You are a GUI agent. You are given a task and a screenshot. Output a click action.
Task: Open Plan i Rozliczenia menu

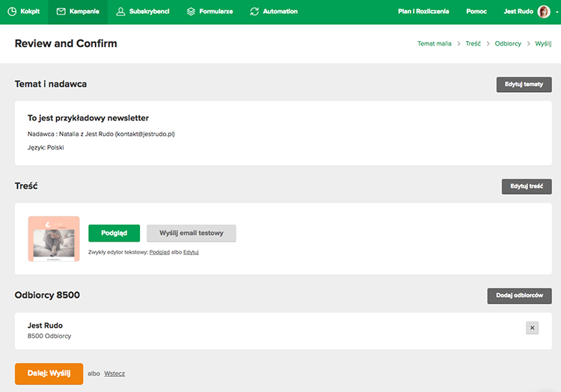[x=423, y=11]
